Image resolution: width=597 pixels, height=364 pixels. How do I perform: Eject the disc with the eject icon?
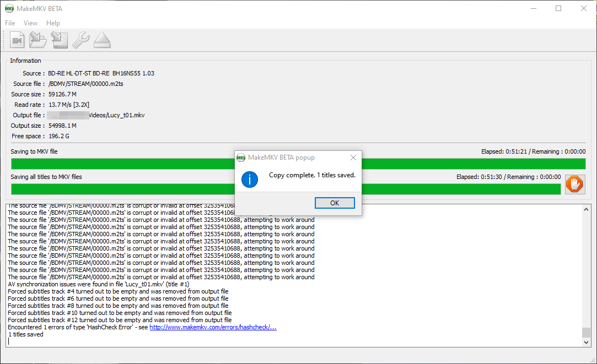pyautogui.click(x=102, y=40)
